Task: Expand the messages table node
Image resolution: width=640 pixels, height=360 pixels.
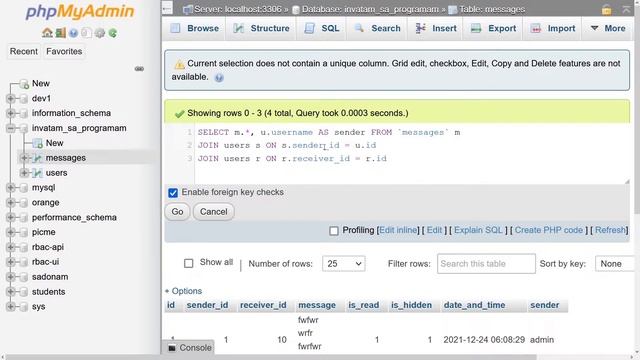Action: (24, 158)
